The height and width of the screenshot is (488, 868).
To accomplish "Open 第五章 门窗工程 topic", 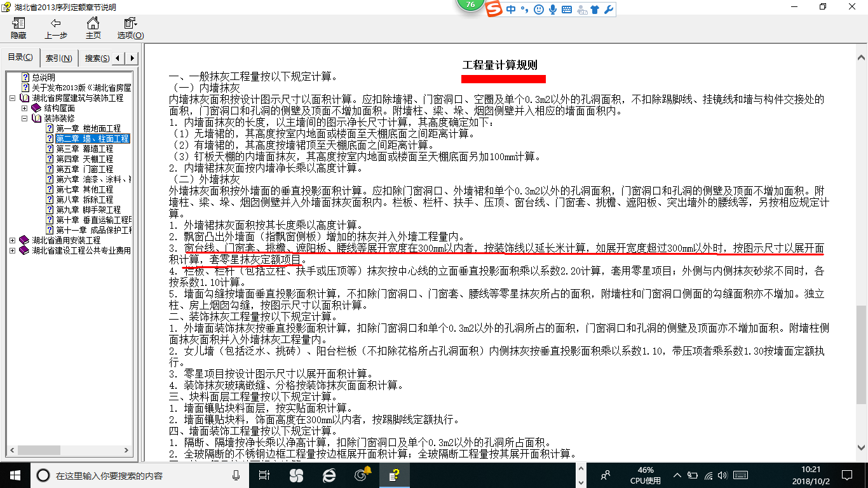I will pyautogui.click(x=84, y=169).
